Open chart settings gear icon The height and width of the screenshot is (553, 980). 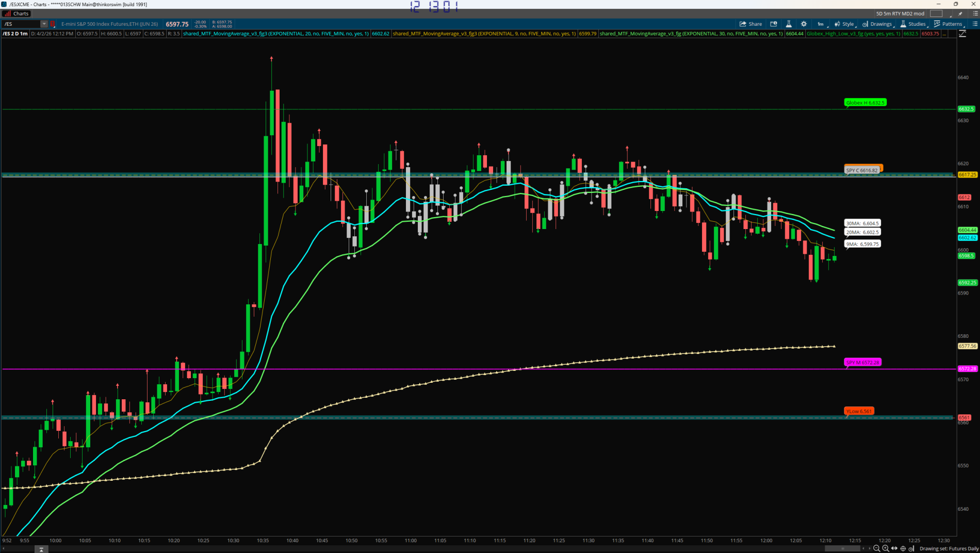[x=804, y=24]
